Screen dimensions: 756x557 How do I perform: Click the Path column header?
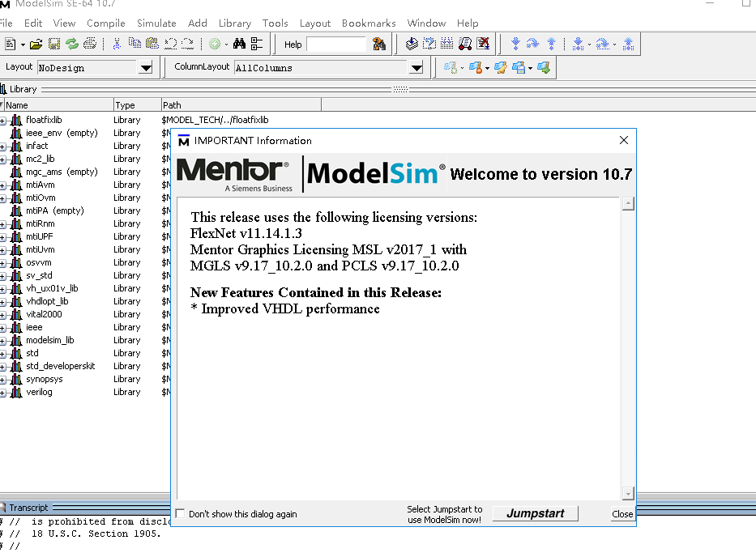pyautogui.click(x=241, y=105)
